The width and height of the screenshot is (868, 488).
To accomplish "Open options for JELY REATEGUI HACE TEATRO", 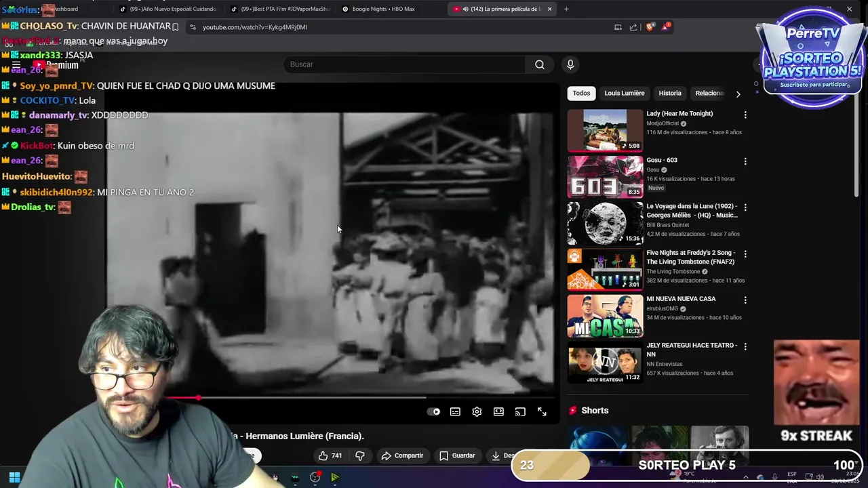I will click(x=745, y=346).
